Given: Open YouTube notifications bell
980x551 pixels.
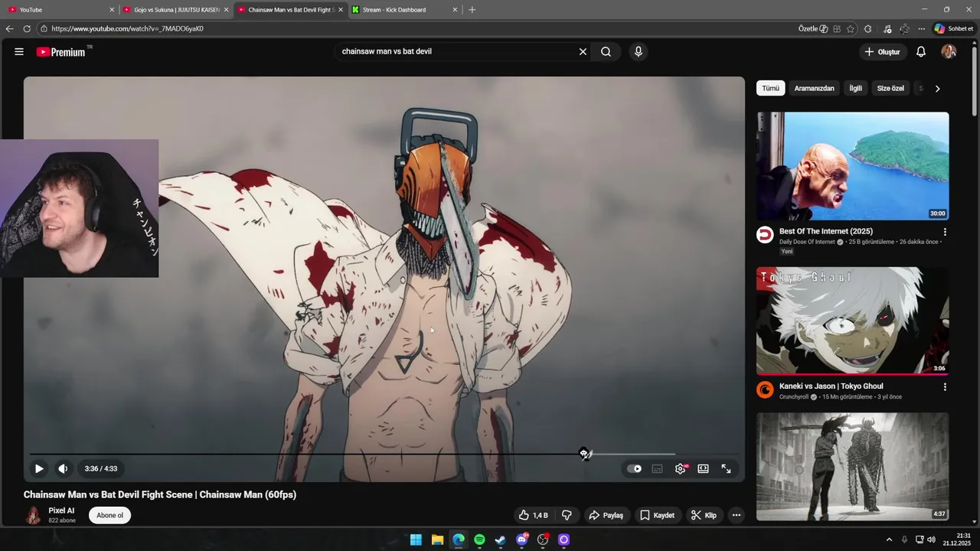Looking at the screenshot, I should [921, 51].
